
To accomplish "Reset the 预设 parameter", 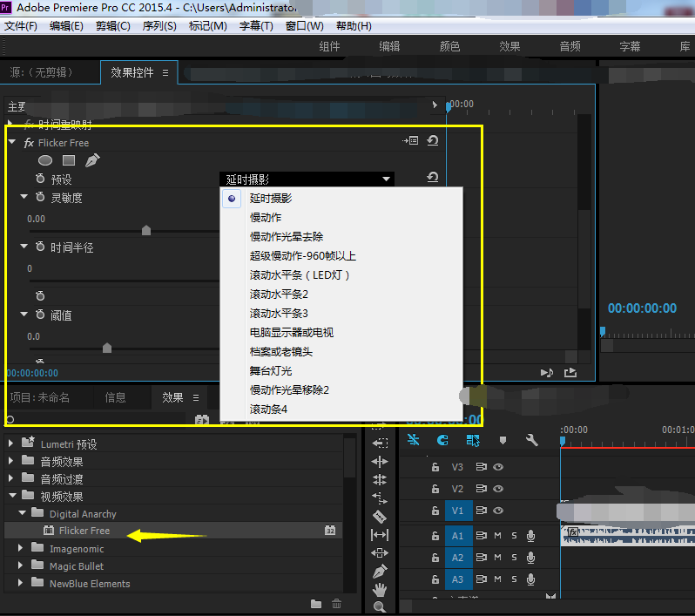I will pos(433,178).
